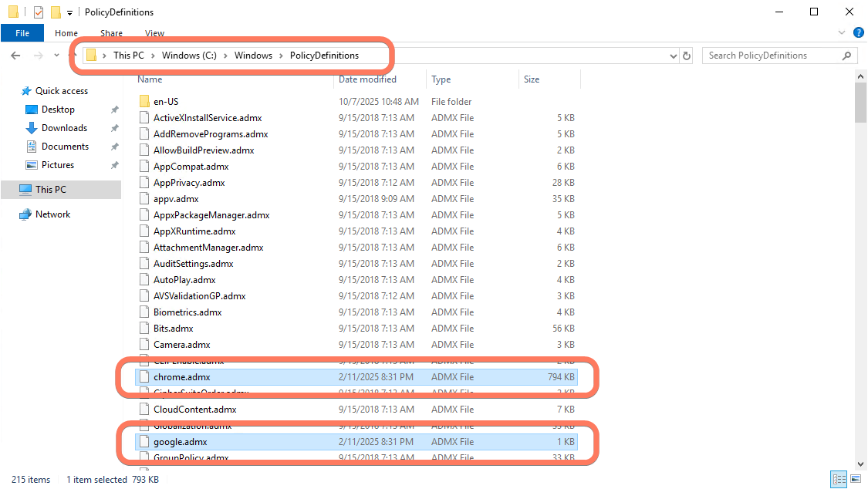
Task: Show the recent locations dropdown
Action: coord(56,56)
